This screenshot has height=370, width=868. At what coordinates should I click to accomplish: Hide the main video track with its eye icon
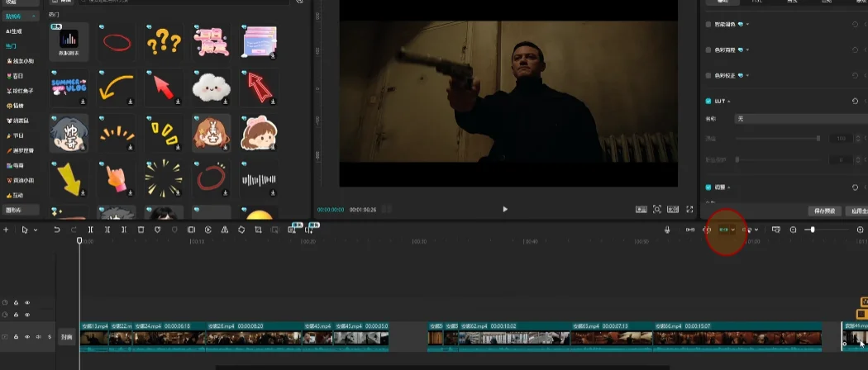click(x=27, y=337)
